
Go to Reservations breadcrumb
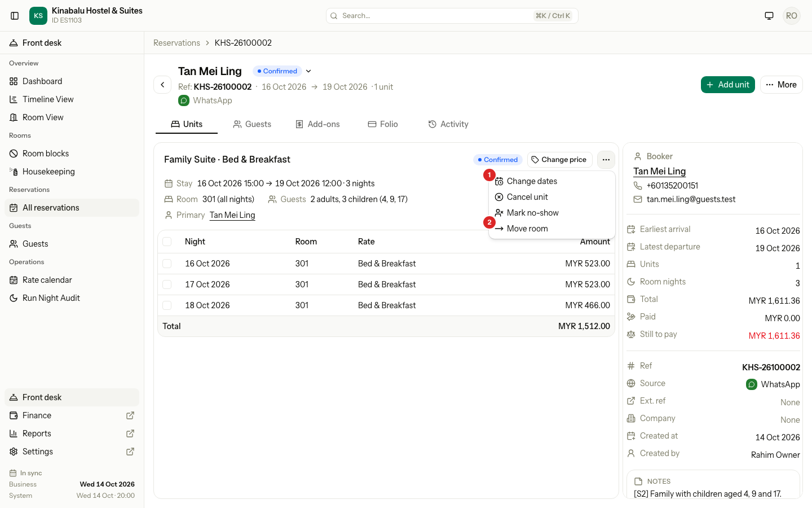176,43
